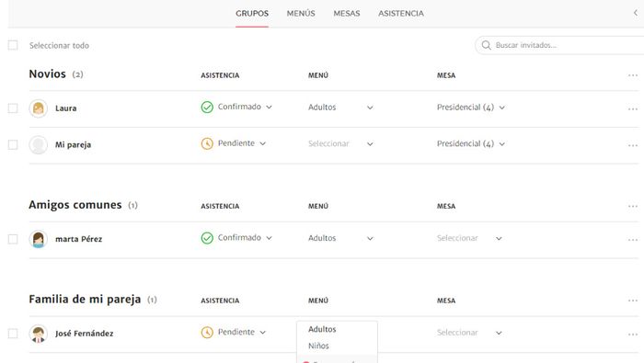The height and width of the screenshot is (363, 644).
Task: Click marta Pérez's confirmed check icon
Action: [207, 238]
